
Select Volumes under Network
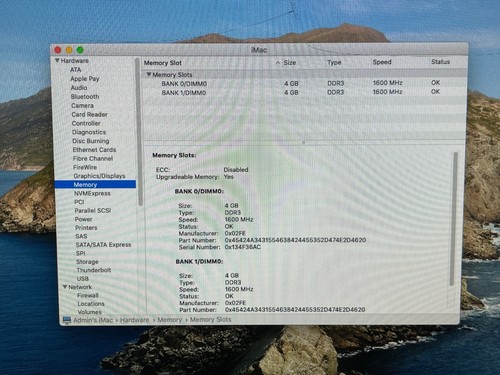[x=89, y=312]
